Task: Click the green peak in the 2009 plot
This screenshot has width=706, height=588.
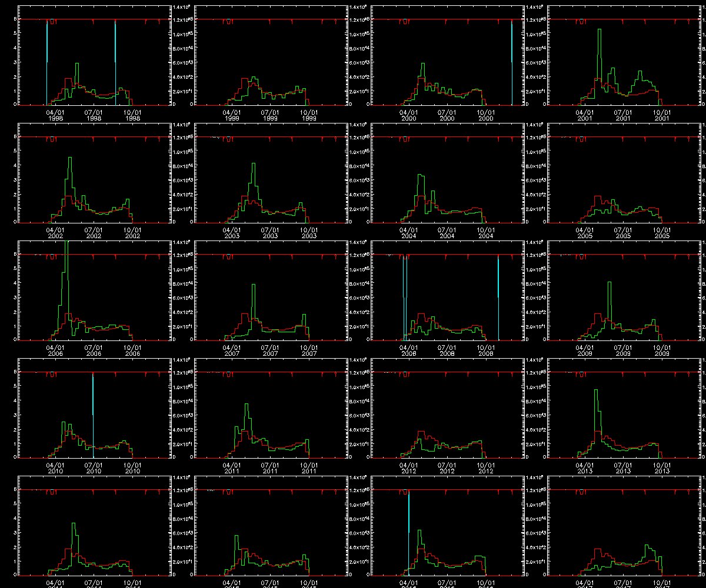Action: tap(610, 284)
